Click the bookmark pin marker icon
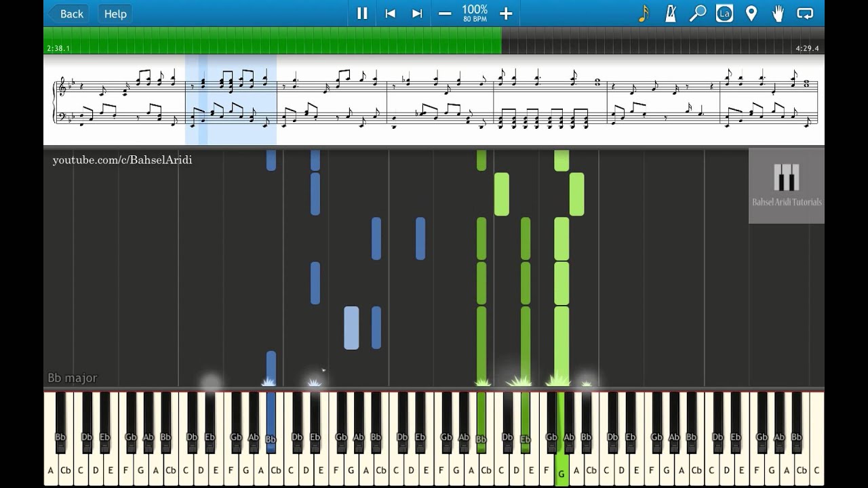Image resolution: width=868 pixels, height=488 pixels. (x=751, y=13)
